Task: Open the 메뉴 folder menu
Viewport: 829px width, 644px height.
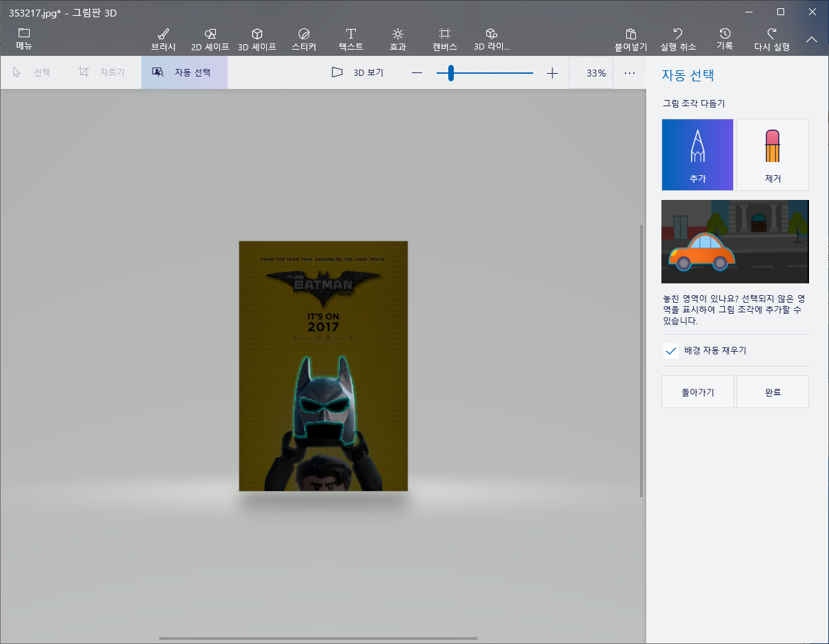Action: coord(24,39)
